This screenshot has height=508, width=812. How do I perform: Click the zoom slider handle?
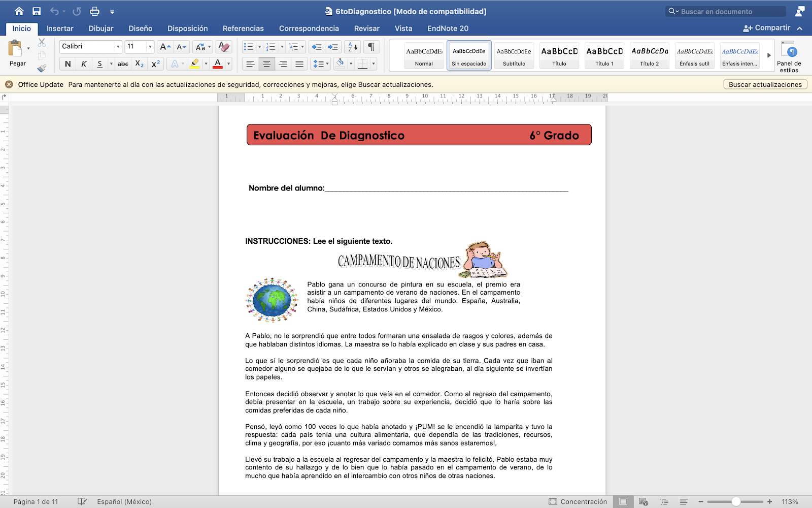[736, 501]
